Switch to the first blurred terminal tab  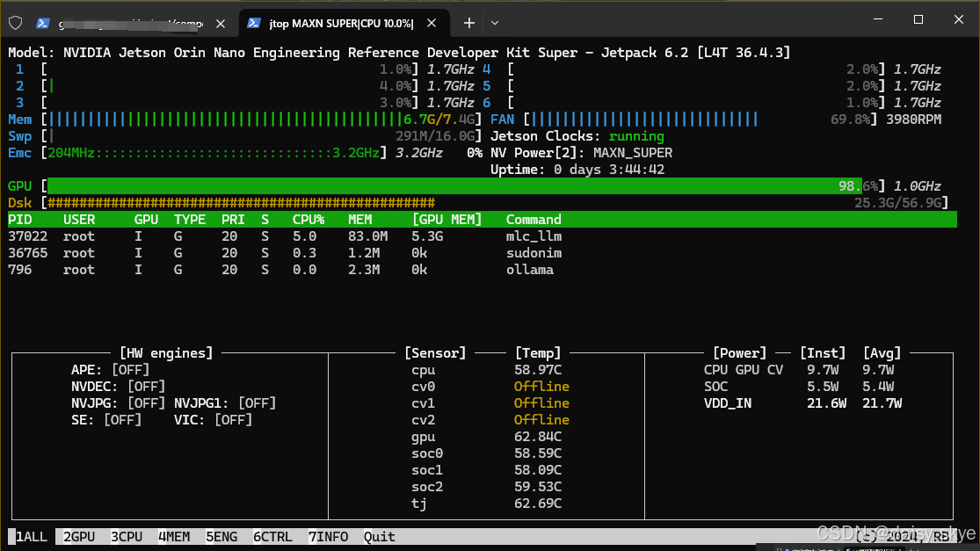pos(131,24)
